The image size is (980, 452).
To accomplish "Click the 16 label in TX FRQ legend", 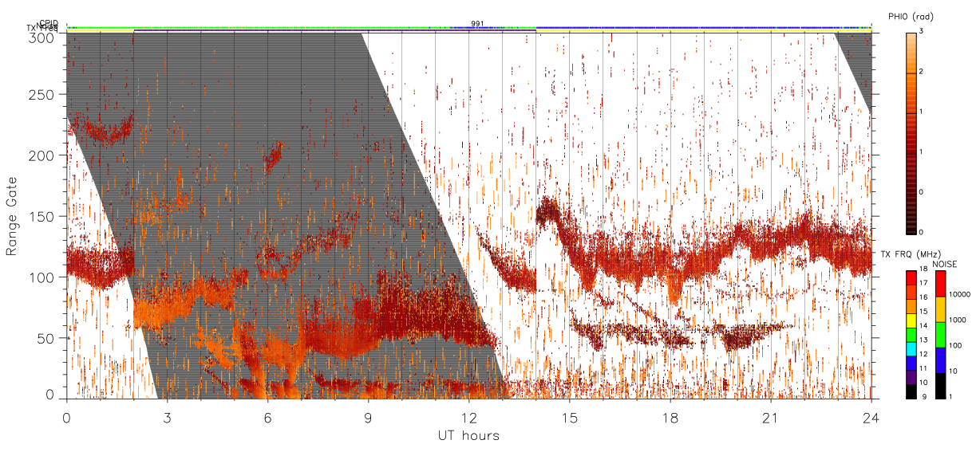I will [925, 297].
